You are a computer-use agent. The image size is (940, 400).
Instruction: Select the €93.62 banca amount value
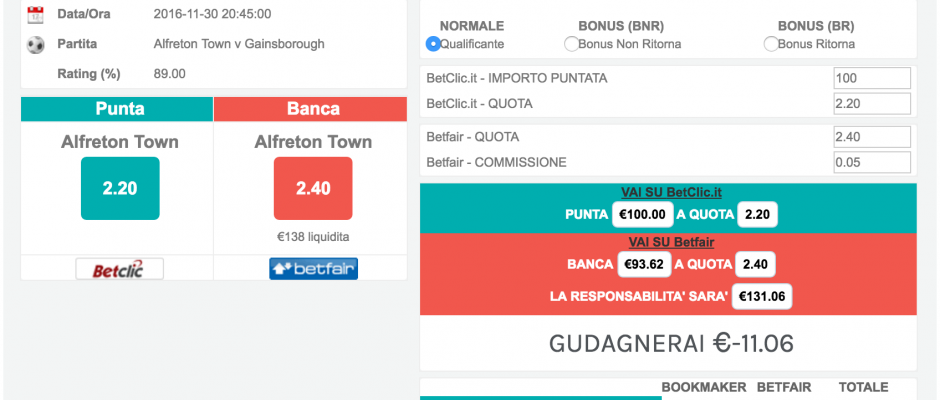pyautogui.click(x=644, y=264)
